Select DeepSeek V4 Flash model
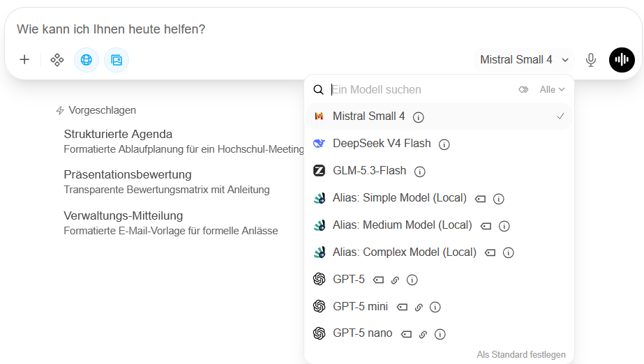644x364 pixels. pos(439,144)
